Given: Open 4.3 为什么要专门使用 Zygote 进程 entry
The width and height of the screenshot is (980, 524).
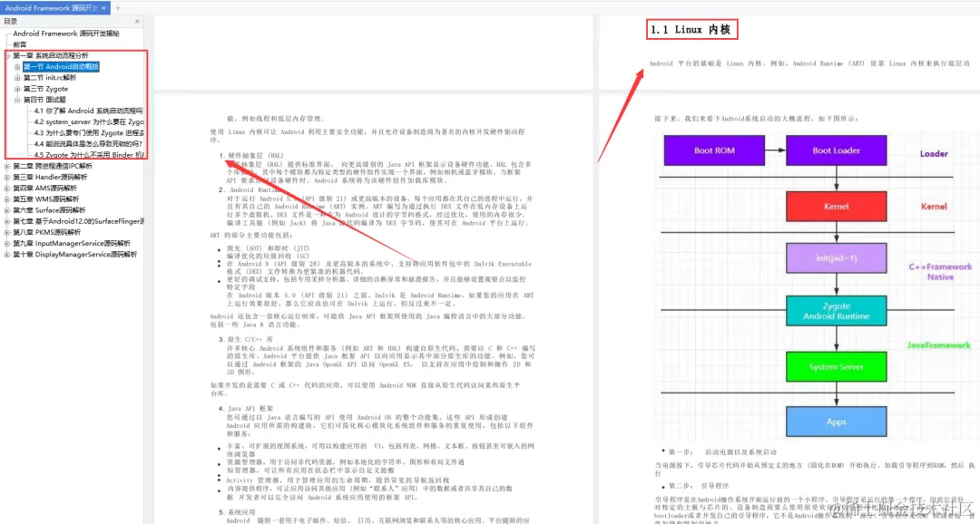Looking at the screenshot, I should coord(89,133).
